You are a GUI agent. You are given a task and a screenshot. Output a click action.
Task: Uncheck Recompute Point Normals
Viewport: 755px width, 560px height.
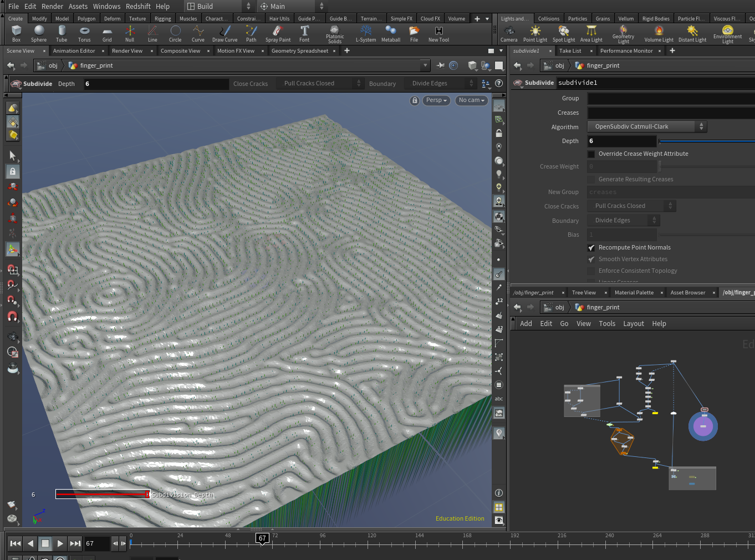point(591,248)
